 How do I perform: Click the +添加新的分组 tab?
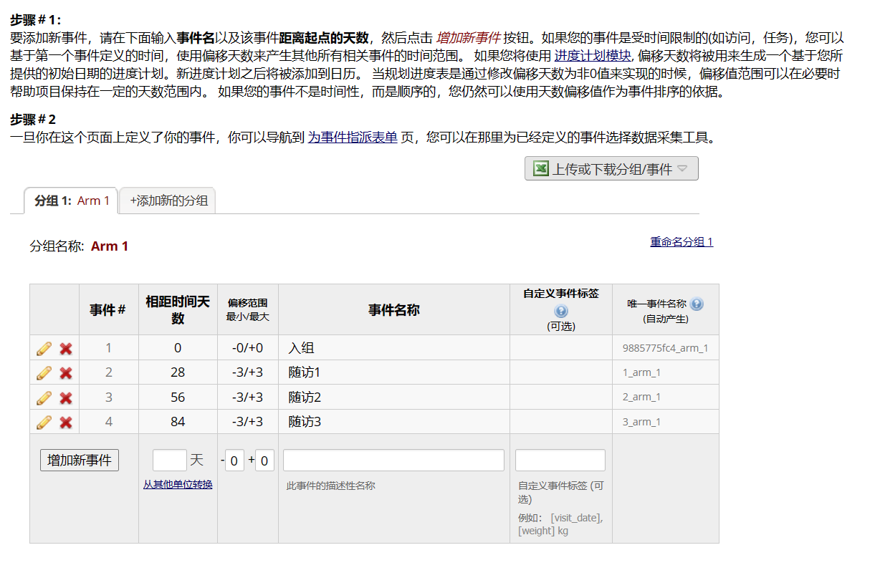(167, 201)
